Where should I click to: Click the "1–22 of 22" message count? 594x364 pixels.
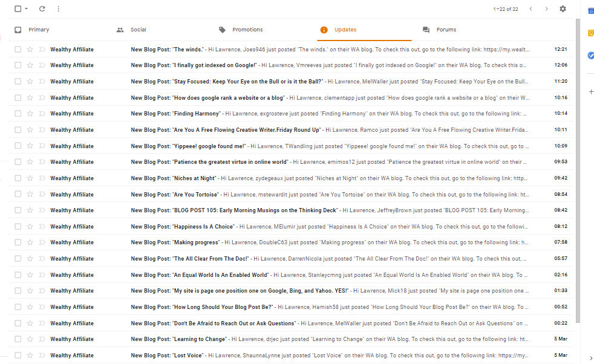tap(505, 9)
